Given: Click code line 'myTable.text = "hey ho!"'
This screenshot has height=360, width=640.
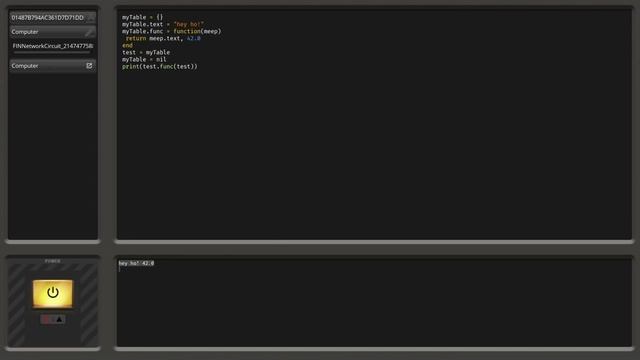Looking at the screenshot, I should 162,24.
